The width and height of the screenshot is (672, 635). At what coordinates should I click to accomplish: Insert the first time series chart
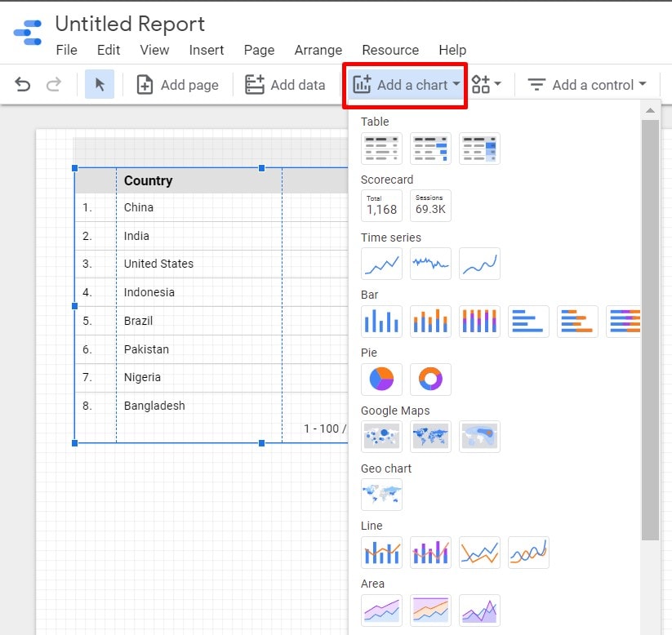(381, 264)
